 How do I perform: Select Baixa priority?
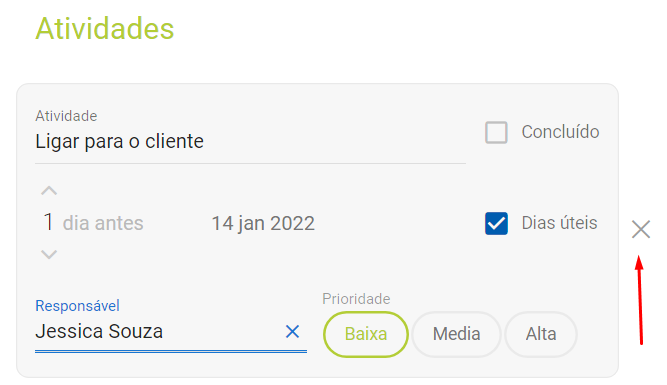[366, 334]
